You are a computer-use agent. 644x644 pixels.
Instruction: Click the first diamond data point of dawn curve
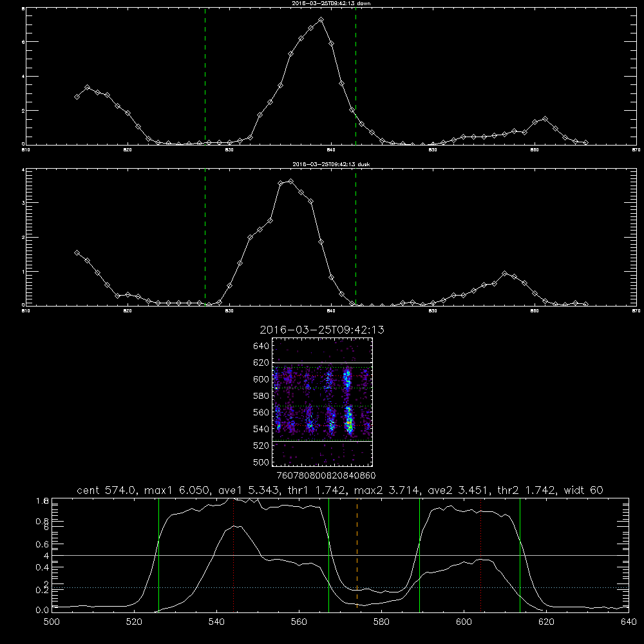click(77, 97)
